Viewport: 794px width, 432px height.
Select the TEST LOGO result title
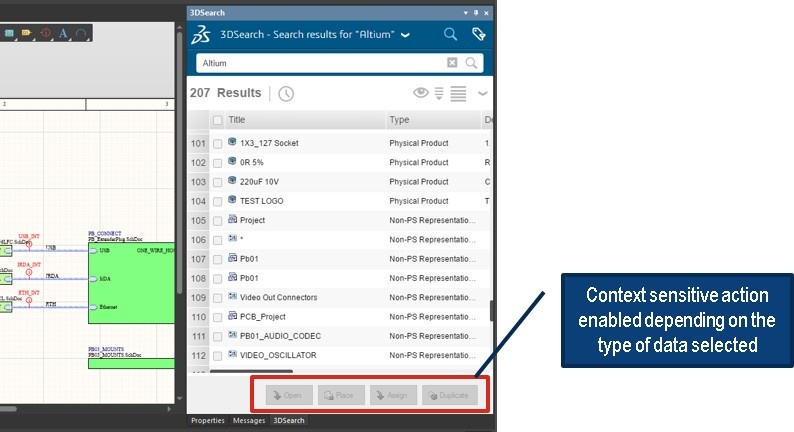point(261,201)
